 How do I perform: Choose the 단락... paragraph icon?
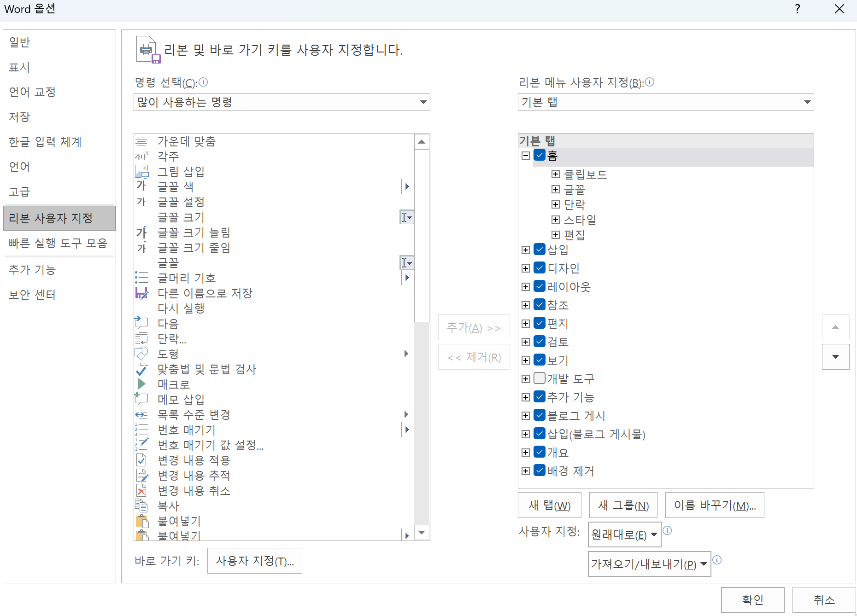coord(141,338)
